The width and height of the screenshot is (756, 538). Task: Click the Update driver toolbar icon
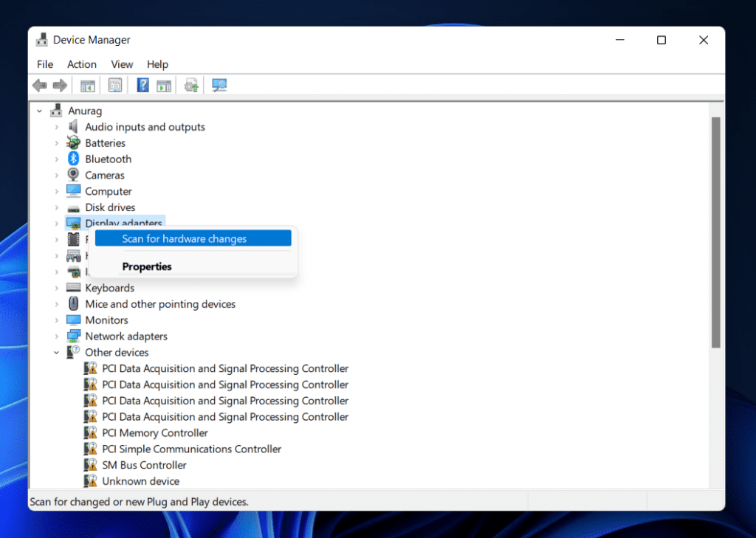coord(190,85)
